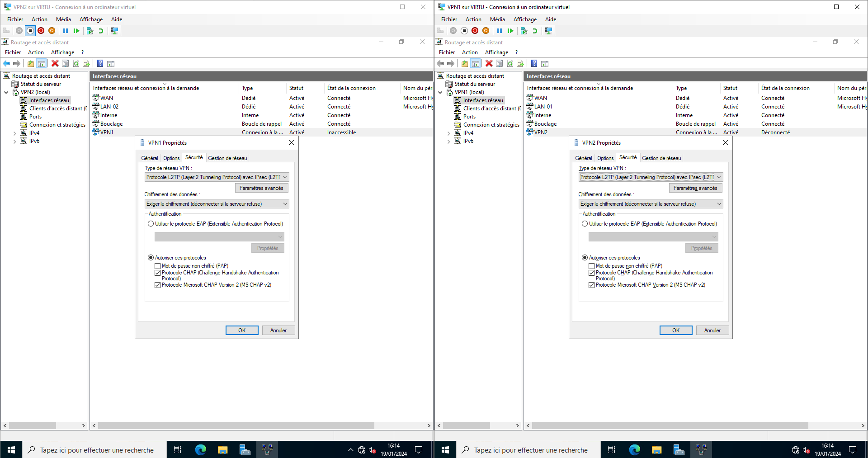Uncheck MS-CHAP v2 in VPN2 Propriétés dialog

pyautogui.click(x=592, y=285)
